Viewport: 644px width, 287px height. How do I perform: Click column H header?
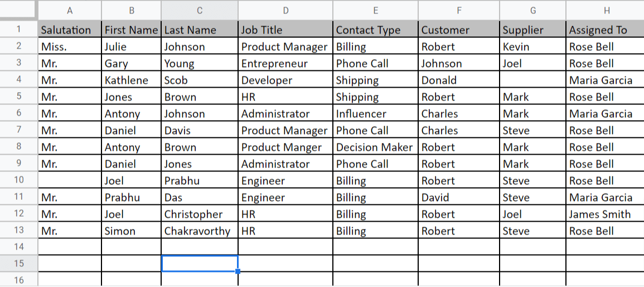[x=604, y=10]
